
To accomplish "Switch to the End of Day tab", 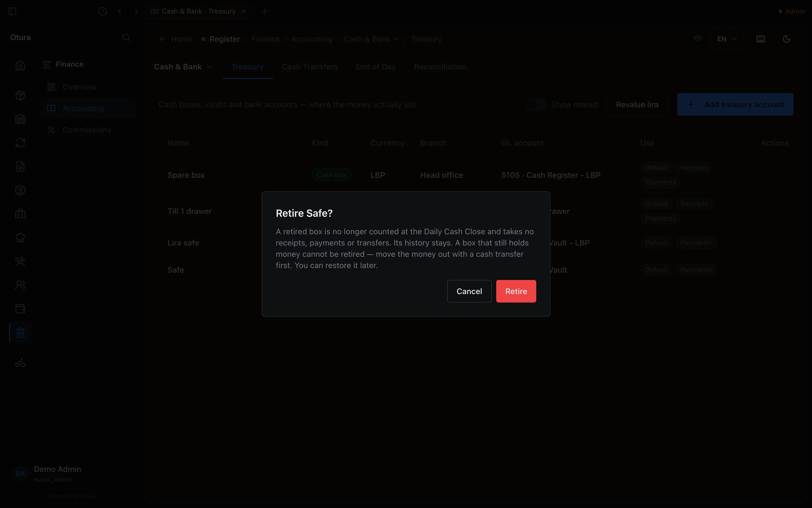I will click(x=376, y=67).
